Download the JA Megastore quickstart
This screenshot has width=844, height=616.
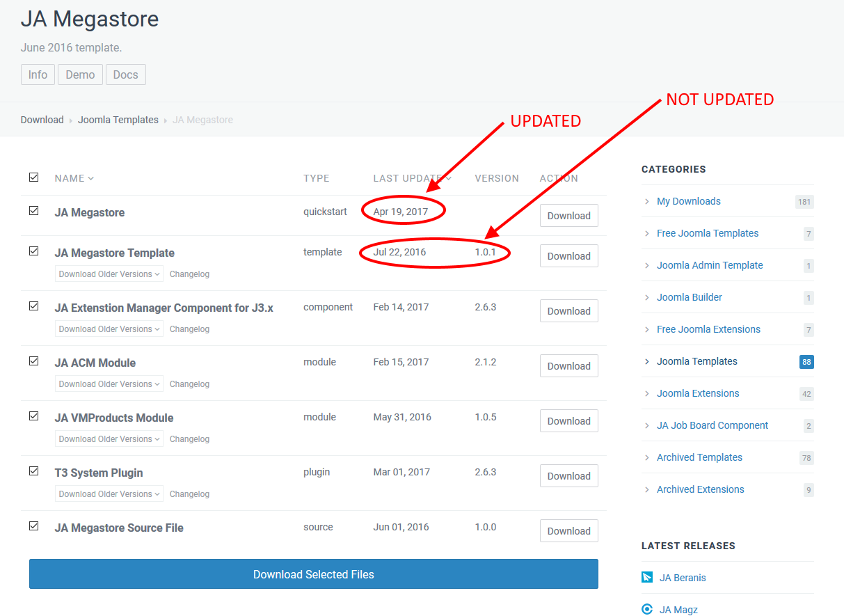[568, 216]
